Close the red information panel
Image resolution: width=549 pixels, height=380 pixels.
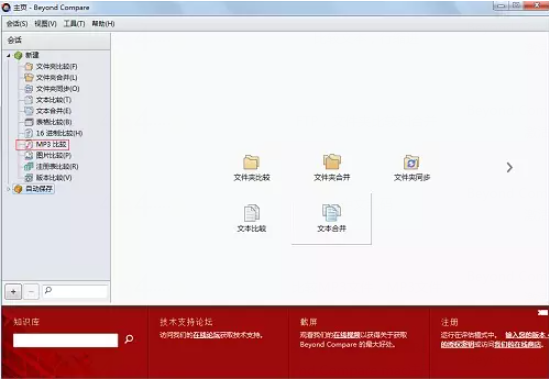tap(542, 313)
